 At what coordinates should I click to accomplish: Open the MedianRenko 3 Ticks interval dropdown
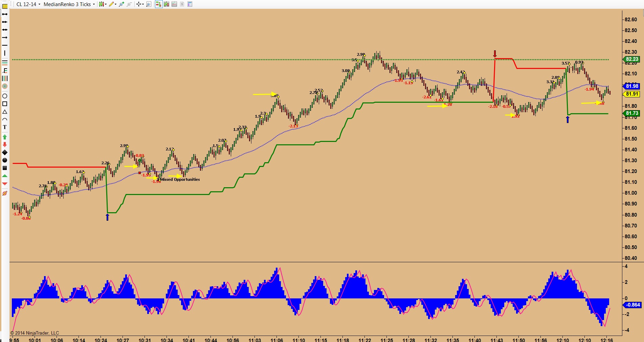69,4
